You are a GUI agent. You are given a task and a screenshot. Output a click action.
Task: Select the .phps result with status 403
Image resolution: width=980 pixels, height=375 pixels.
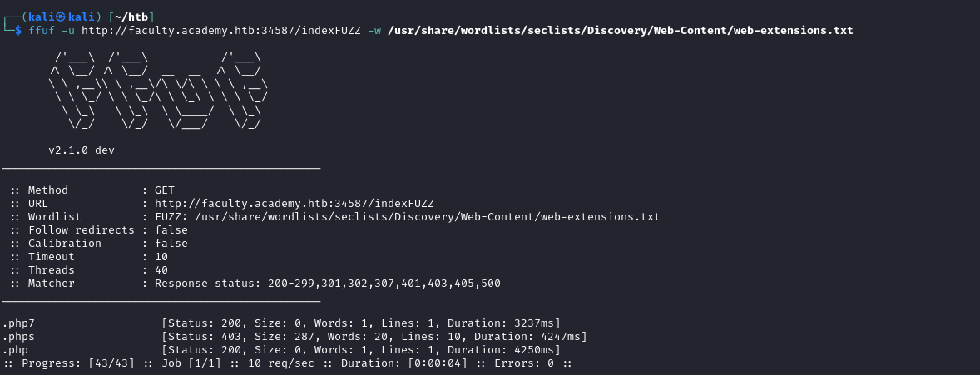(18, 337)
